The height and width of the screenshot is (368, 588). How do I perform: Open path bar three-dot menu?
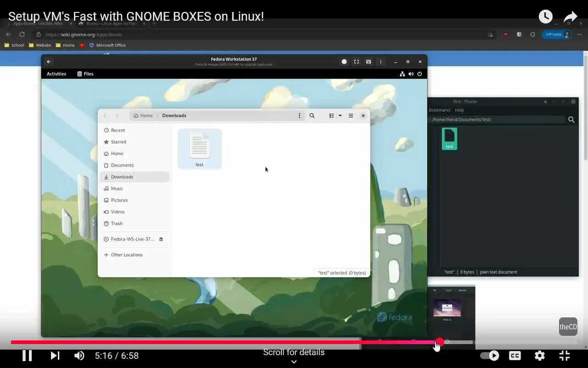pos(300,115)
